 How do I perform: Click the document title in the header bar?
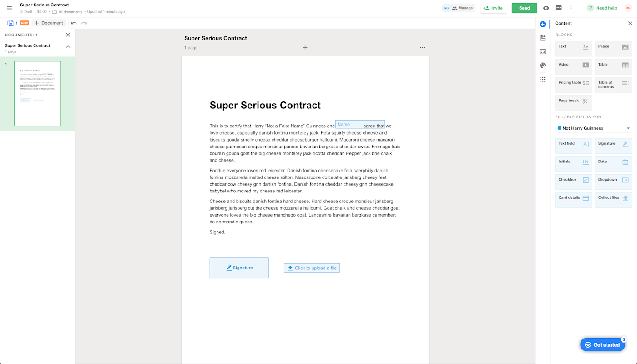45,5
